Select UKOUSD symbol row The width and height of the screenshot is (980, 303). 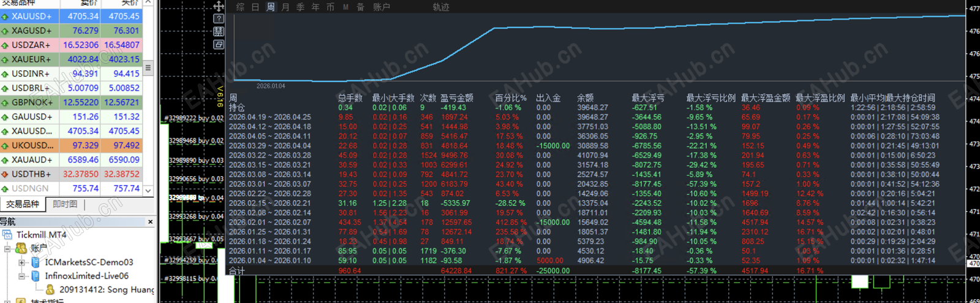(x=72, y=145)
